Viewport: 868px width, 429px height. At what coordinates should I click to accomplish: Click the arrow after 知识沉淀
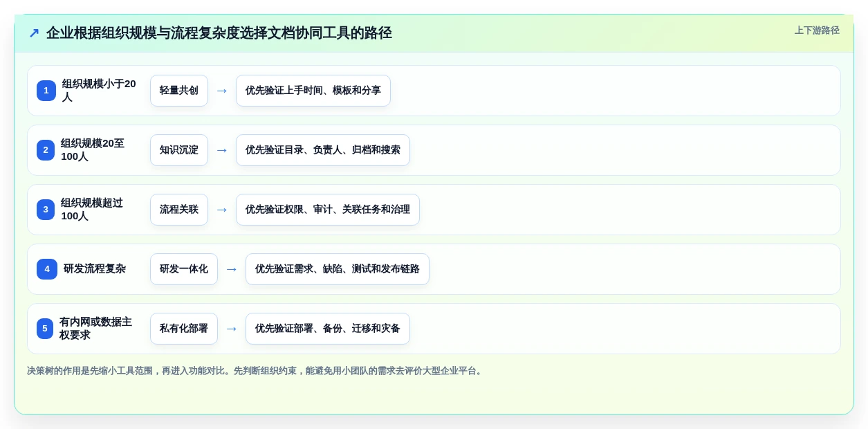pos(222,150)
